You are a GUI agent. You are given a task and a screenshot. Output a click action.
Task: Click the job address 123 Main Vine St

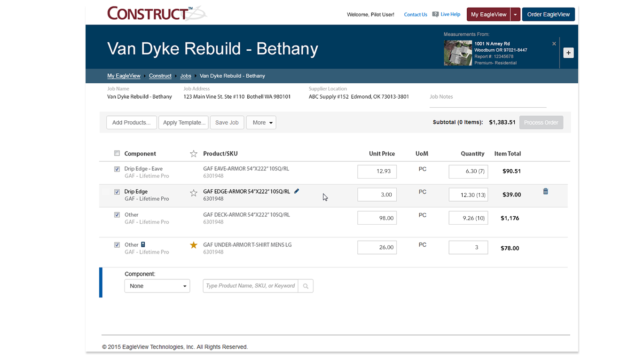click(x=237, y=97)
